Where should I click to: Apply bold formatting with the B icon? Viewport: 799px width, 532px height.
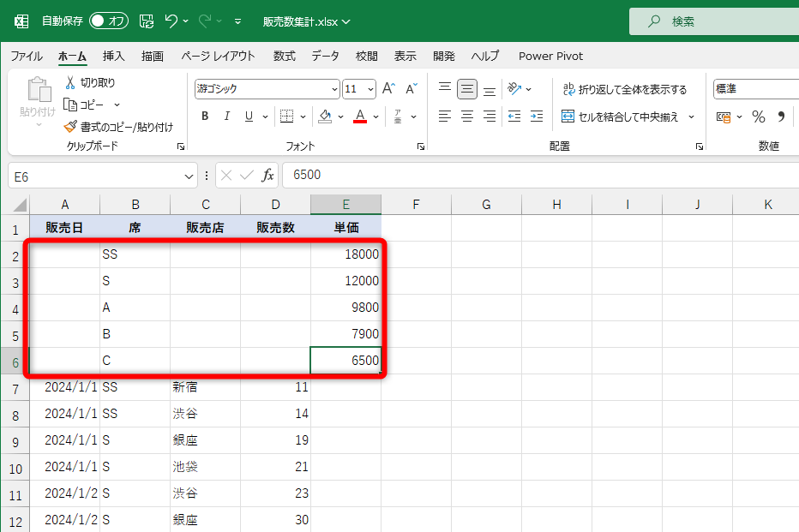pos(204,116)
